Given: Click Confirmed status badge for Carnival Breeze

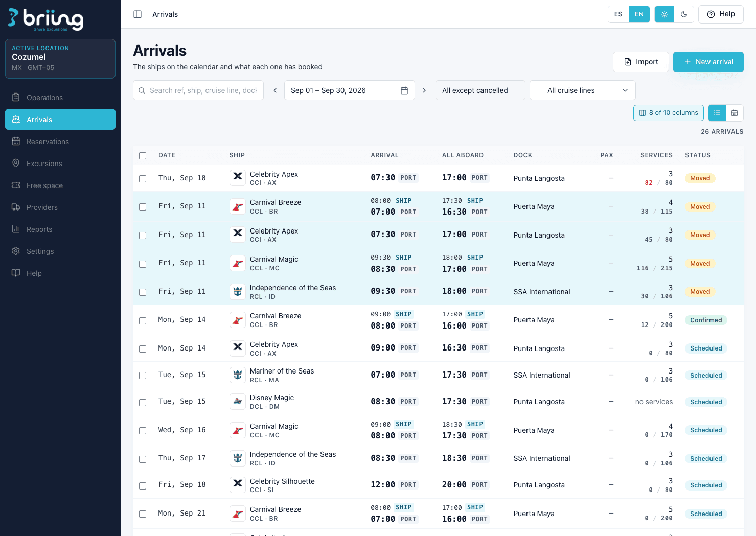Looking at the screenshot, I should click(706, 320).
